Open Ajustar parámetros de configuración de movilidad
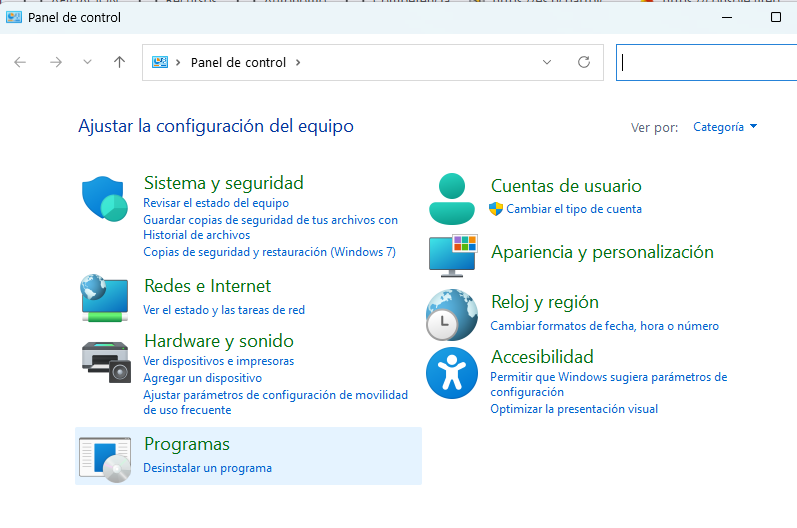This screenshot has height=528, width=797. (x=275, y=402)
